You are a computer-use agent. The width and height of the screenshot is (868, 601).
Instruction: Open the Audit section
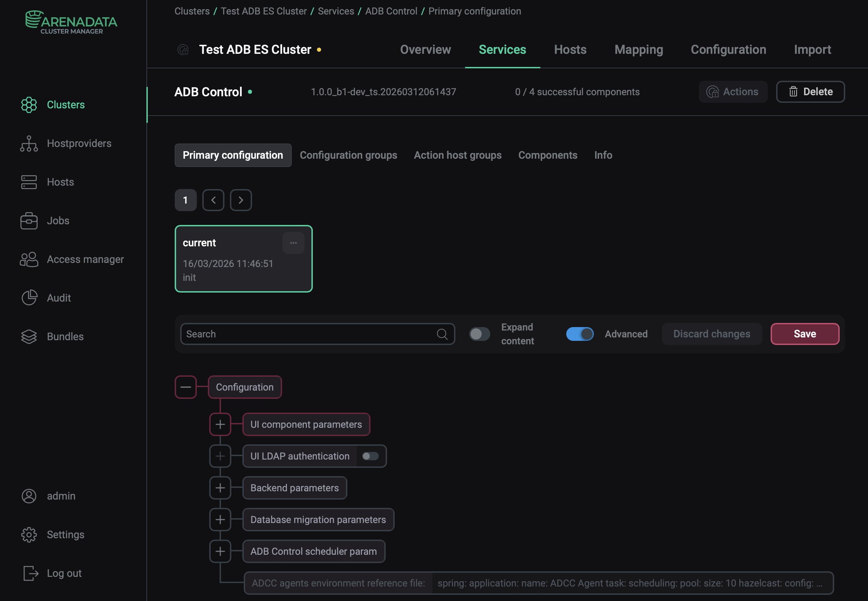coord(59,297)
